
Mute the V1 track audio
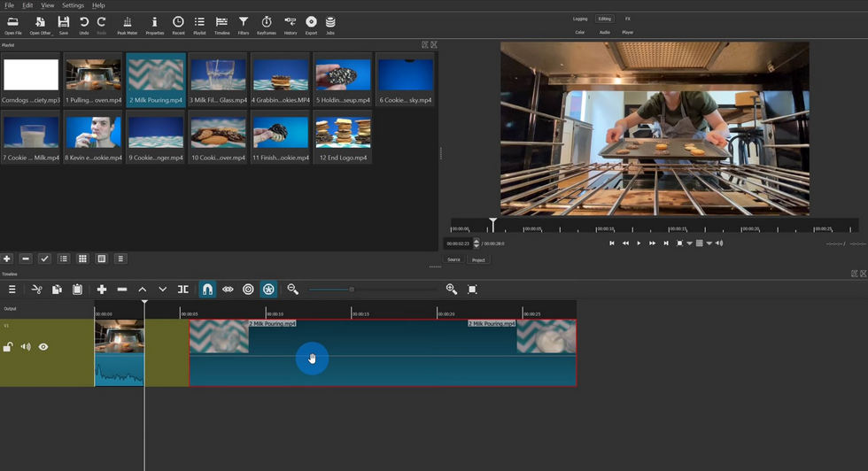[x=26, y=347]
